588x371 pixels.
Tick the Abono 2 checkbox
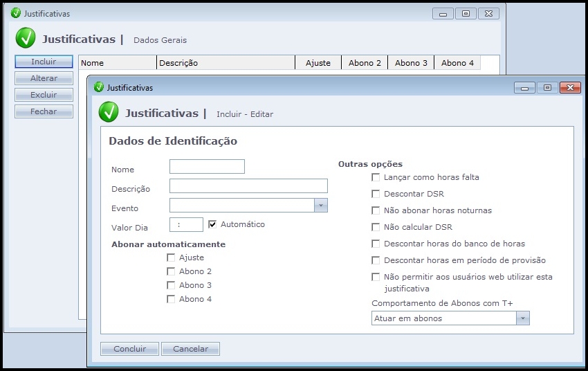click(x=171, y=271)
